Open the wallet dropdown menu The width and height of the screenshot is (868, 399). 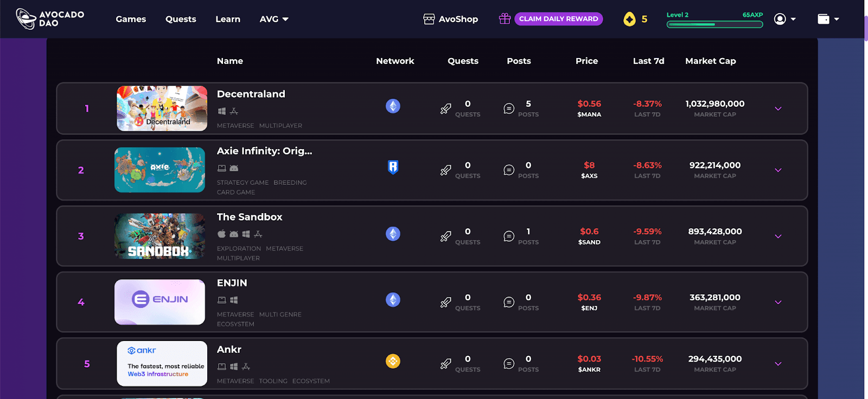(828, 19)
